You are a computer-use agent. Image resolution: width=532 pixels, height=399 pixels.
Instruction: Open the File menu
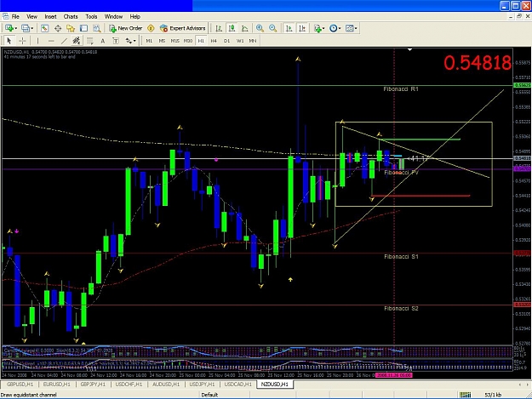(15, 17)
